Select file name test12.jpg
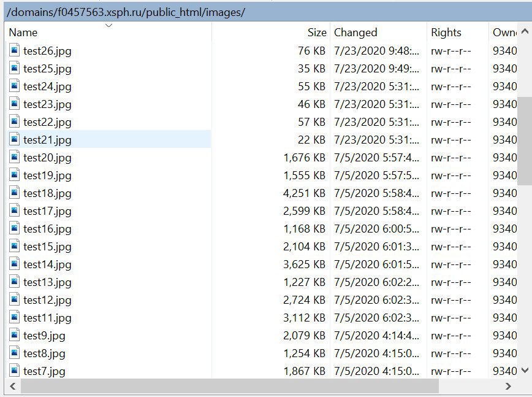Viewport: 532px width, 397px height. pyautogui.click(x=48, y=300)
